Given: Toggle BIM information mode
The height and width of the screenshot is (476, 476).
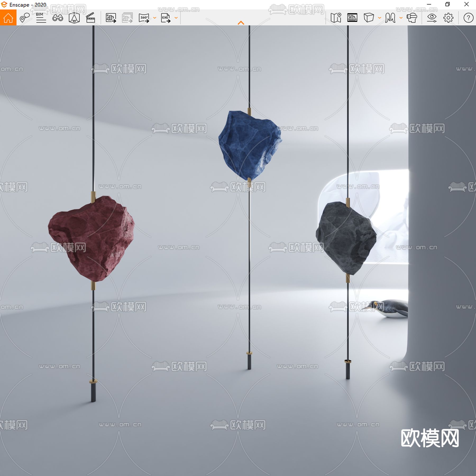Looking at the screenshot, I should pyautogui.click(x=40, y=18).
